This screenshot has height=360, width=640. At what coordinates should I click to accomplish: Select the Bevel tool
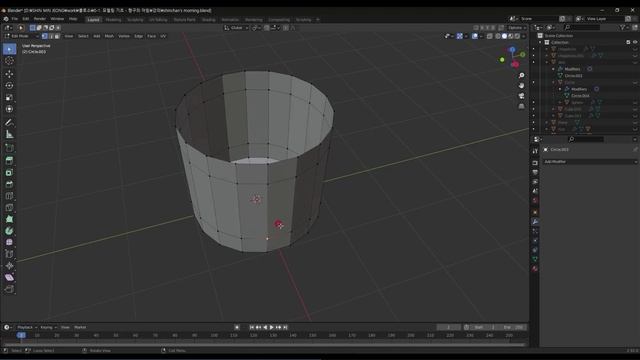click(x=9, y=184)
